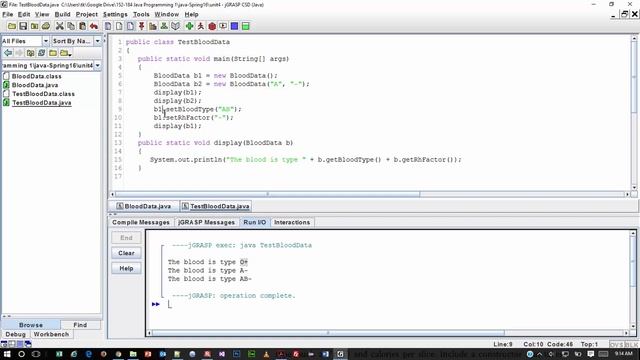This screenshot has height=360, width=640.
Task: Click the Copy toolbar icon
Action: (x=71, y=26)
